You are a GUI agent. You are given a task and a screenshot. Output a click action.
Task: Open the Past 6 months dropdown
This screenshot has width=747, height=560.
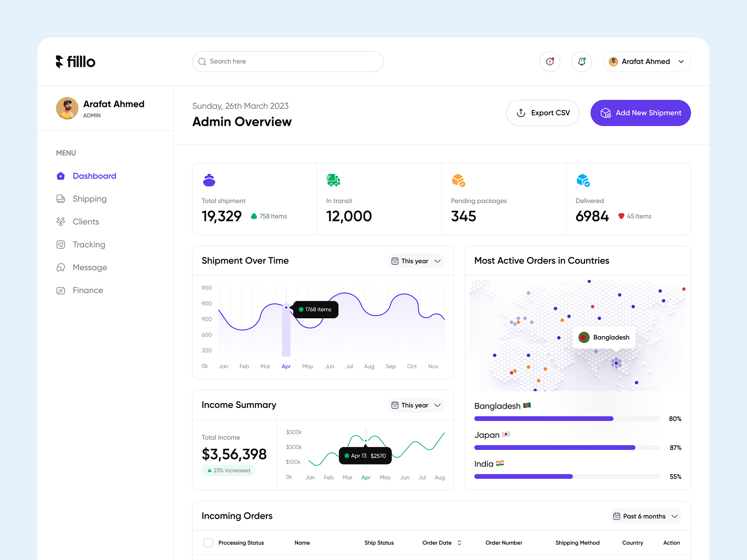click(645, 516)
